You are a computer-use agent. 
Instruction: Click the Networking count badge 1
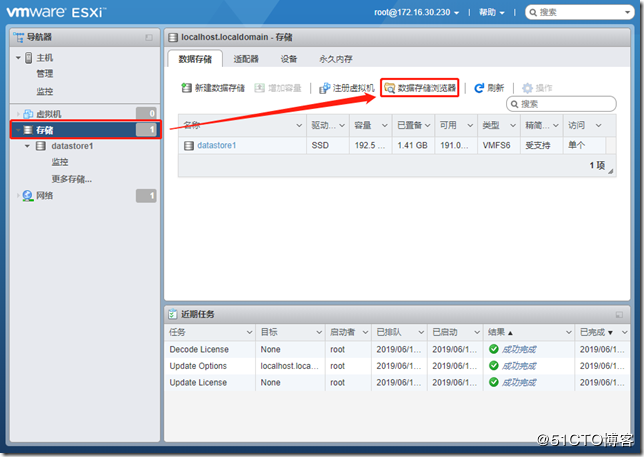pyautogui.click(x=146, y=196)
